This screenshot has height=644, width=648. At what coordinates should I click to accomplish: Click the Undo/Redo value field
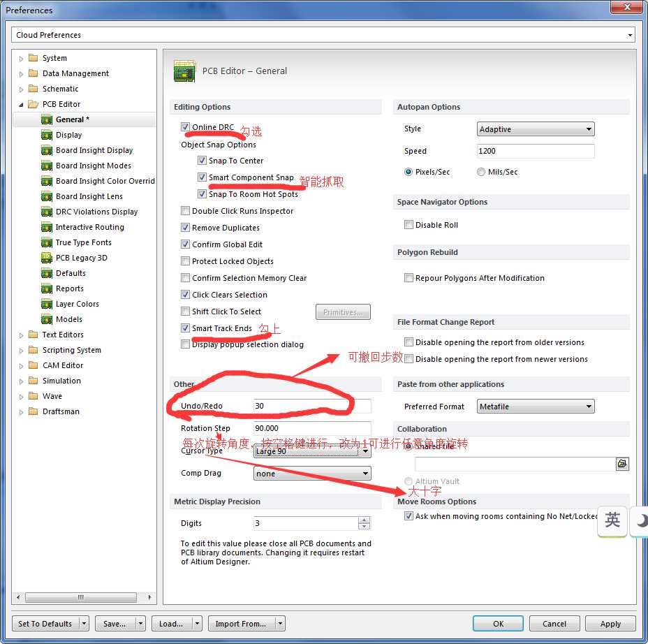312,406
